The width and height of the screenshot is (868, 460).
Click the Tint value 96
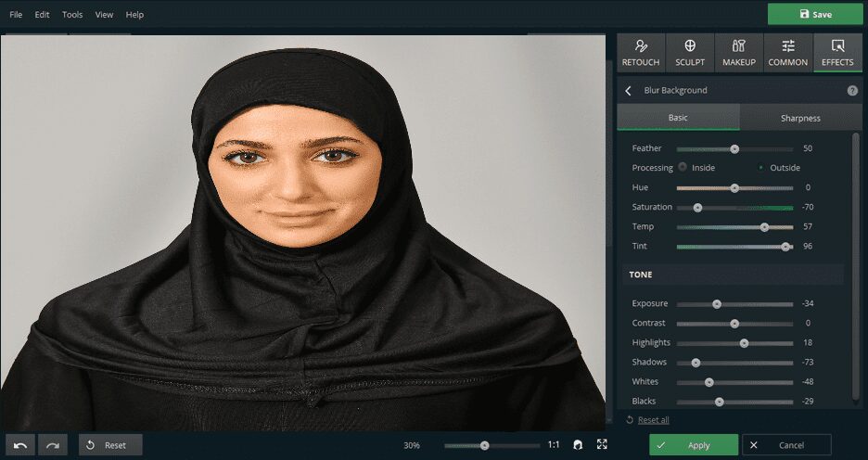808,246
